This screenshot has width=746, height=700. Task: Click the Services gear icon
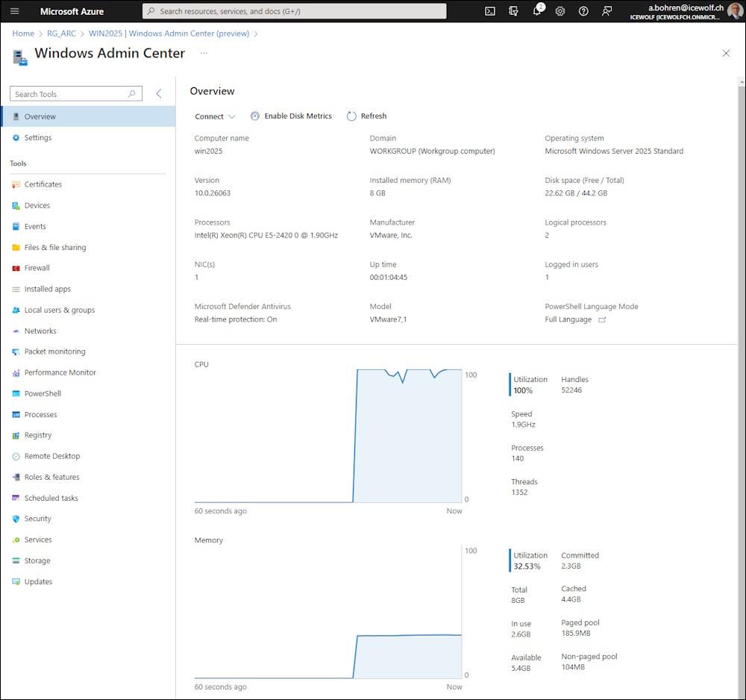(x=16, y=540)
